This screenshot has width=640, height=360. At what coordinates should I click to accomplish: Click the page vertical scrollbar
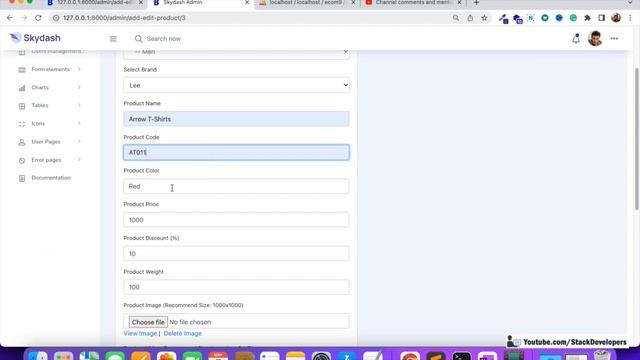click(636, 139)
